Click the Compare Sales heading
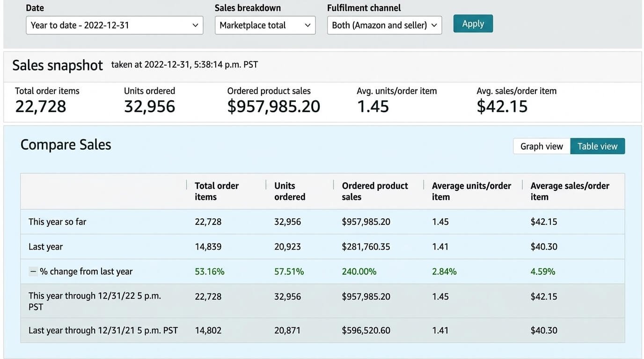Image resolution: width=644 pixels, height=359 pixels. pyautogui.click(x=66, y=145)
